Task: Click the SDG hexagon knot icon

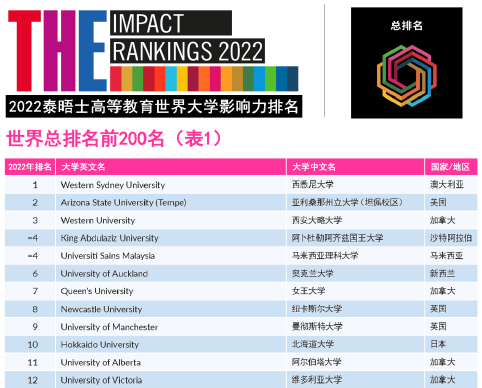Action: [407, 76]
